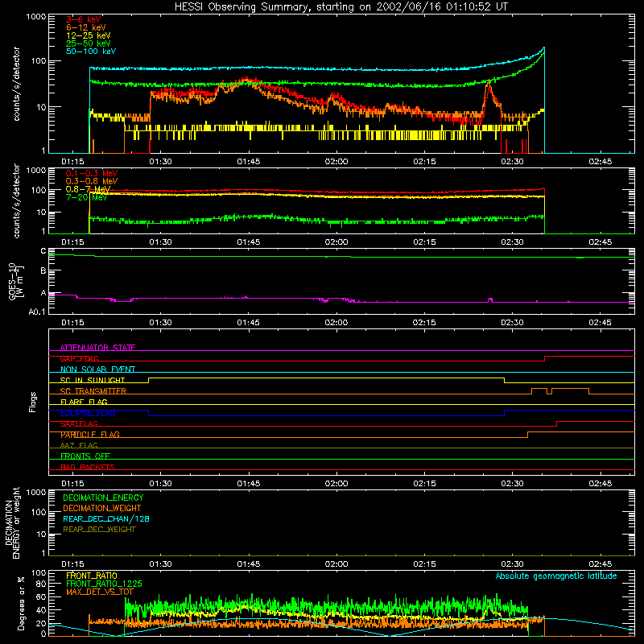This screenshot has width=644, height=644.
Task: Pick the BAD_PACKETS flag label
Action: [88, 467]
